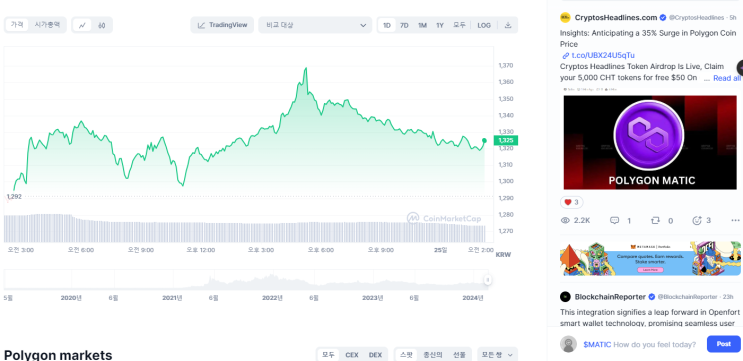This screenshot has width=743, height=361.
Task: Expand the post with Read all
Action: coord(726,78)
